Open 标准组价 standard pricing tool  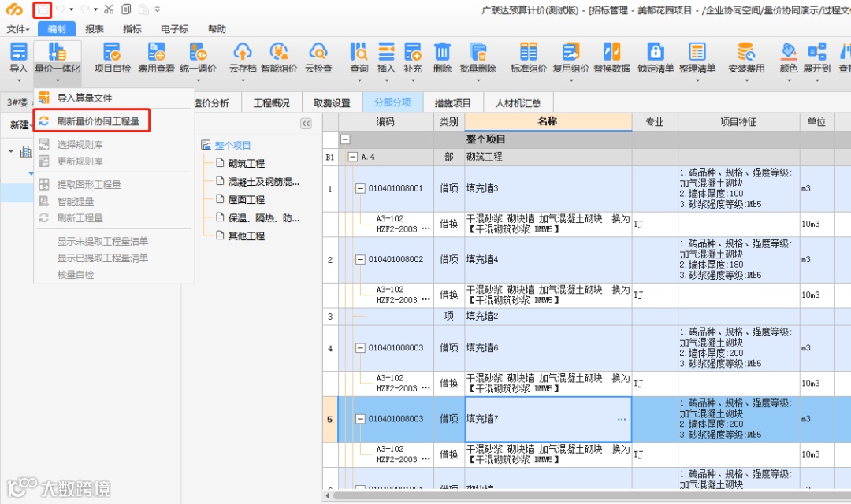(529, 57)
